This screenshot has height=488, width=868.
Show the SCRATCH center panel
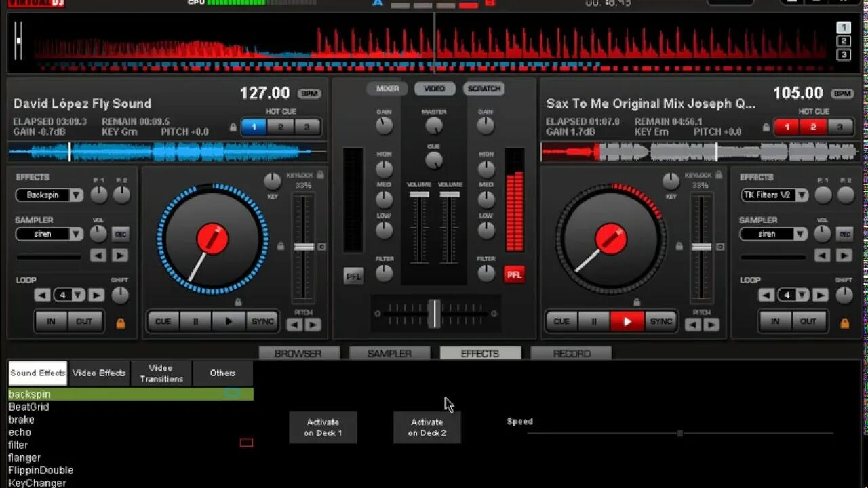(484, 89)
